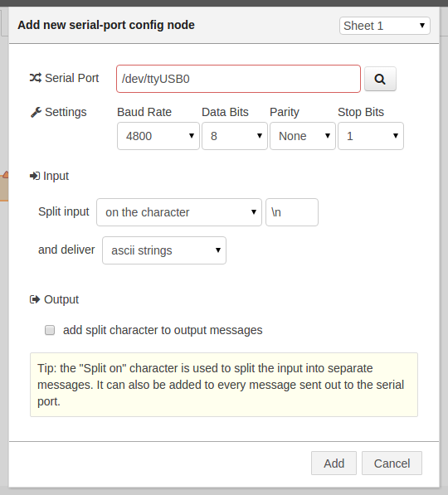Click the wrench icon beside Settings
Screen dimensions: 448x495
[36, 112]
